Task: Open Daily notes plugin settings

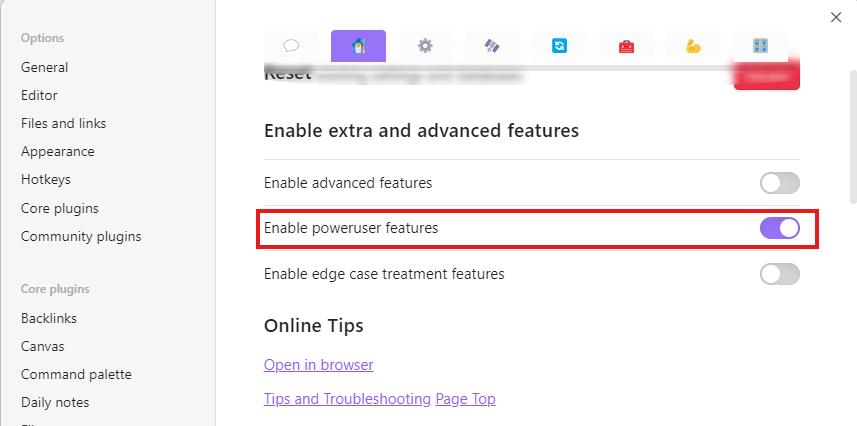Action: coord(55,402)
